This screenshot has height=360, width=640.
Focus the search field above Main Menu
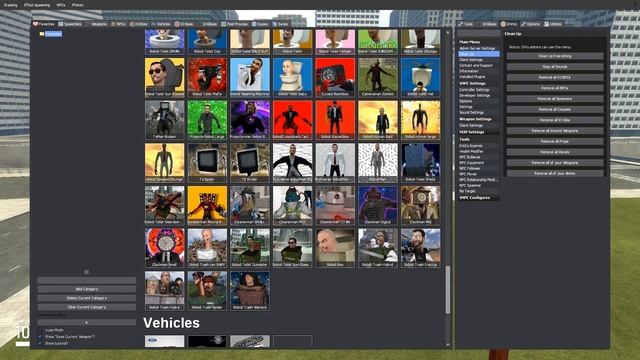(x=478, y=33)
